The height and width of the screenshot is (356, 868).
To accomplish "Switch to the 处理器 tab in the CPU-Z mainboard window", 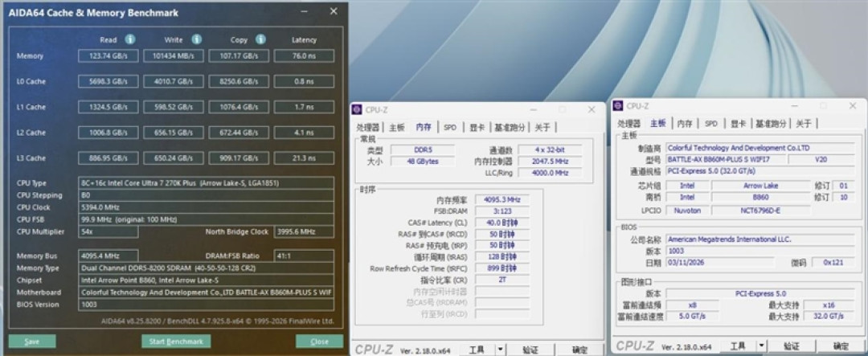I will coord(629,124).
